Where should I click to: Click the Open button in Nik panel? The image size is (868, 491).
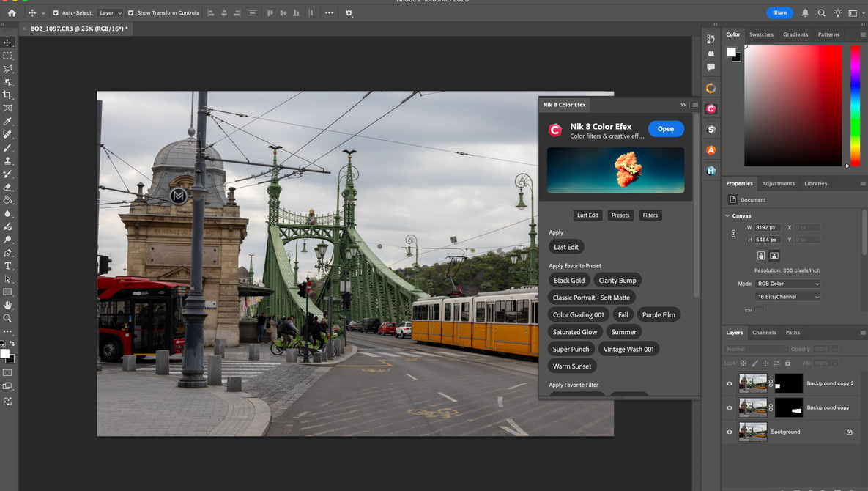[x=666, y=129]
